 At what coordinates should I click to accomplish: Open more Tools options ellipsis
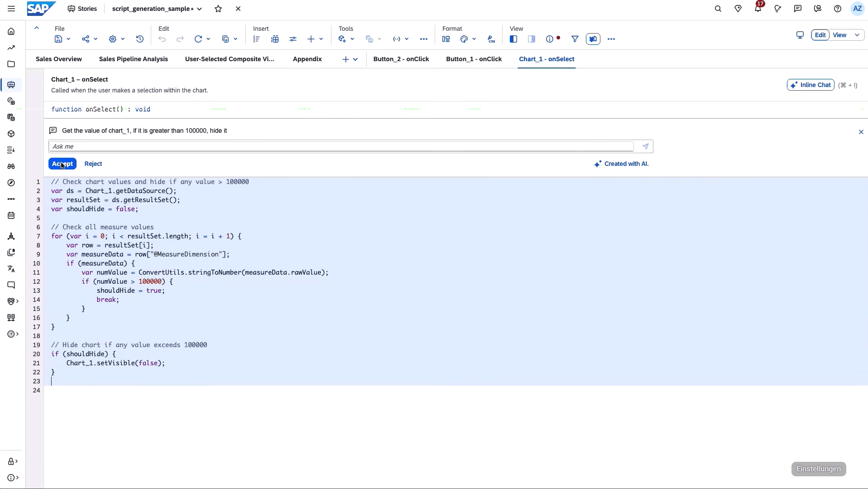pos(424,39)
